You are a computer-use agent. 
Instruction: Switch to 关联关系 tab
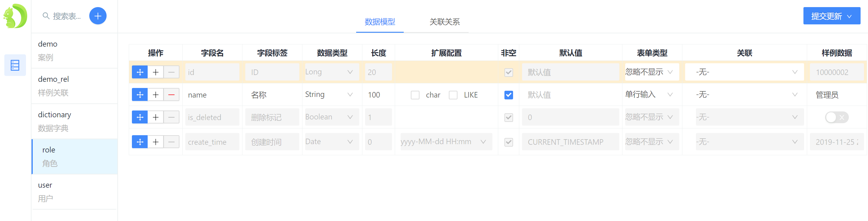445,22
